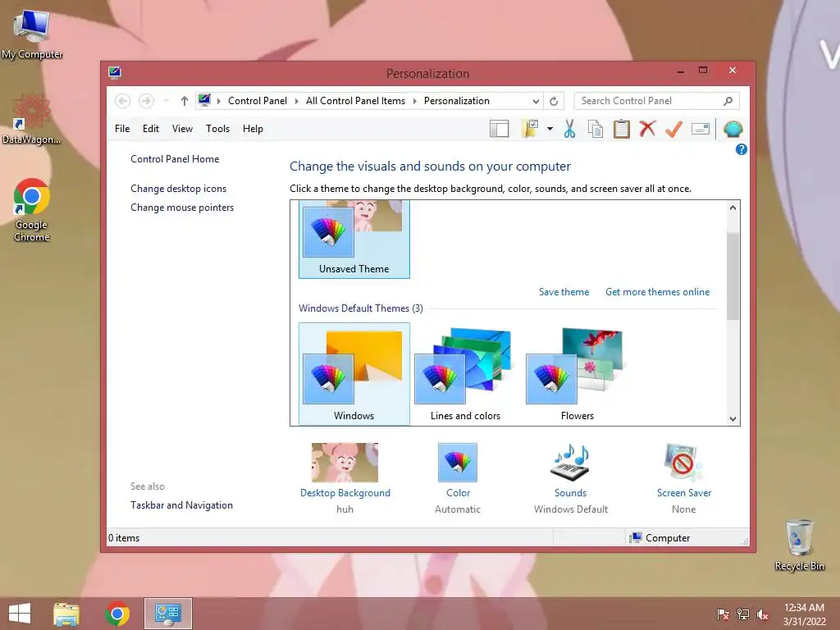Select the My Computer desktop icon

32,34
